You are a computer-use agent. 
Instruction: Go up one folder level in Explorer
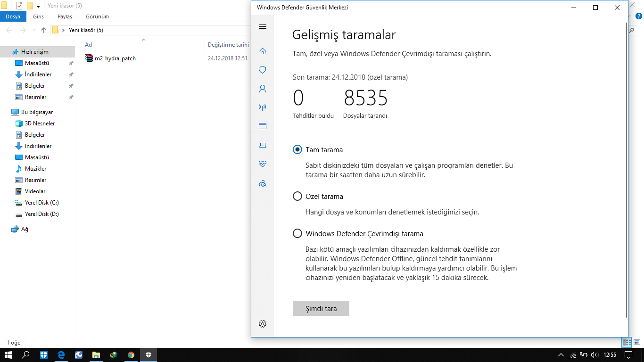point(44,30)
